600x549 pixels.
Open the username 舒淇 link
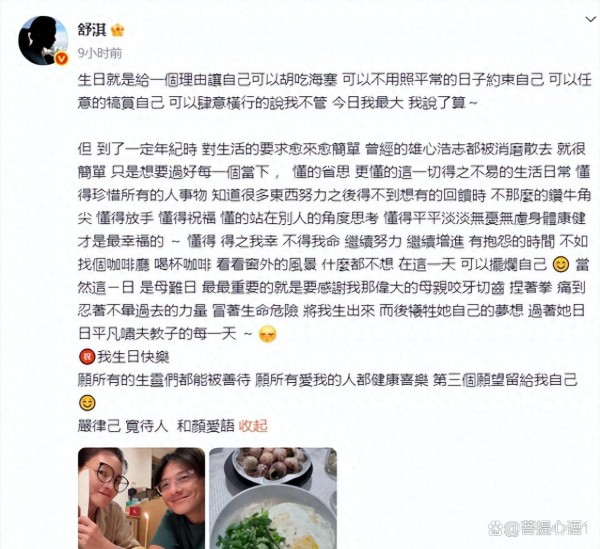[x=92, y=29]
